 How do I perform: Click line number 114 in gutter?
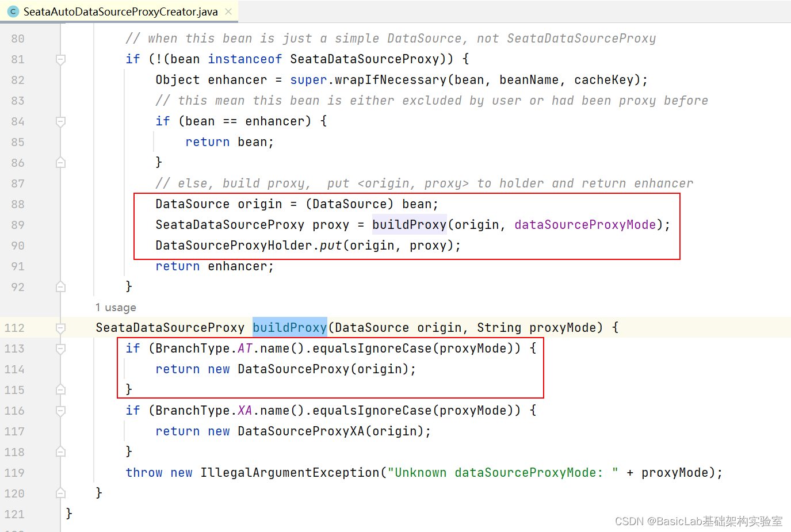[x=14, y=369]
